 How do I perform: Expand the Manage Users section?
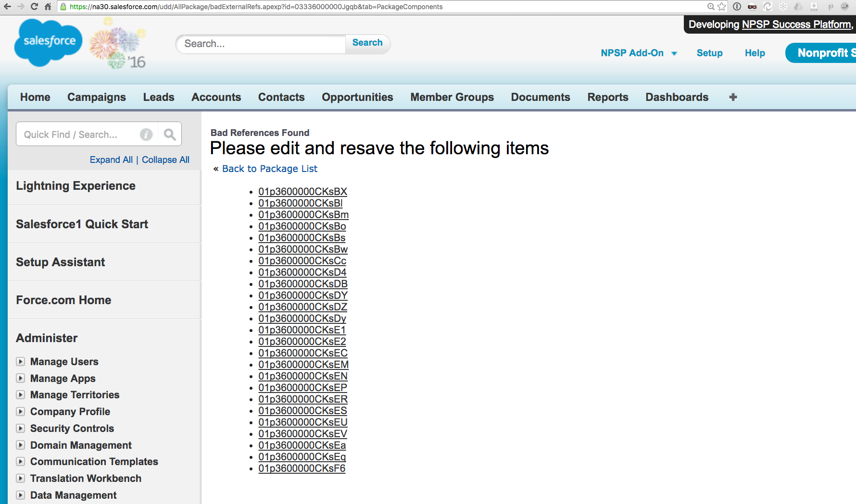[x=21, y=361]
